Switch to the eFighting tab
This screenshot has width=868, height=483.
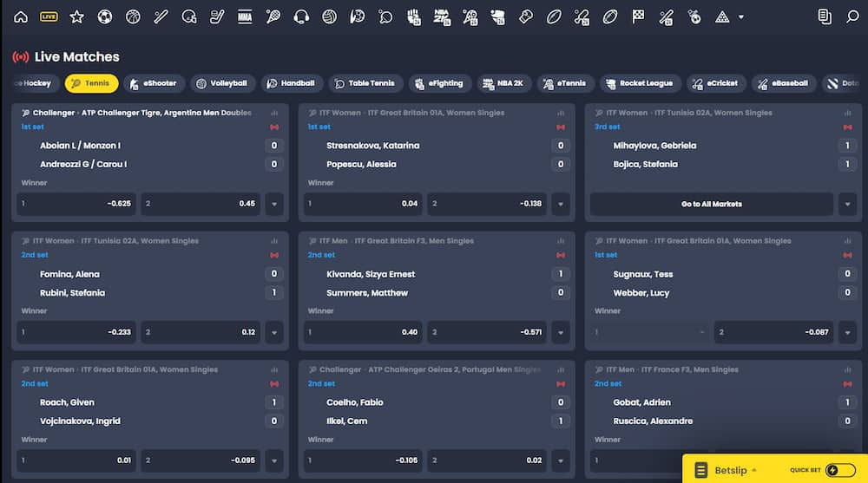point(439,83)
